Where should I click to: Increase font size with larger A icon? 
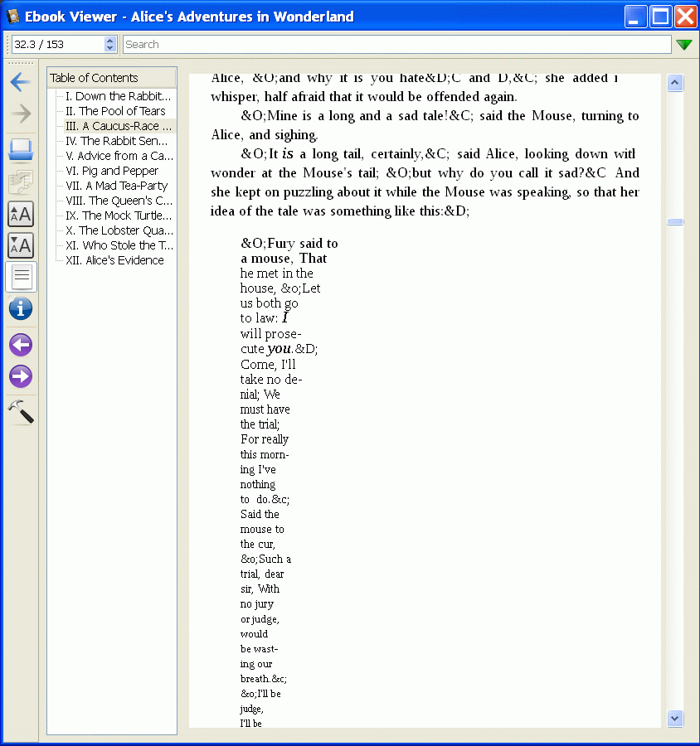(21, 214)
